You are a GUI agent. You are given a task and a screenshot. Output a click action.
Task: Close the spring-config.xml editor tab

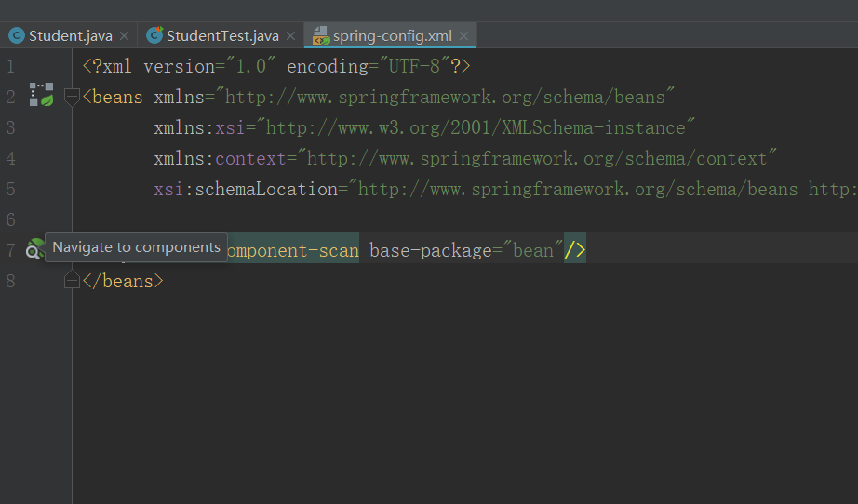point(464,36)
